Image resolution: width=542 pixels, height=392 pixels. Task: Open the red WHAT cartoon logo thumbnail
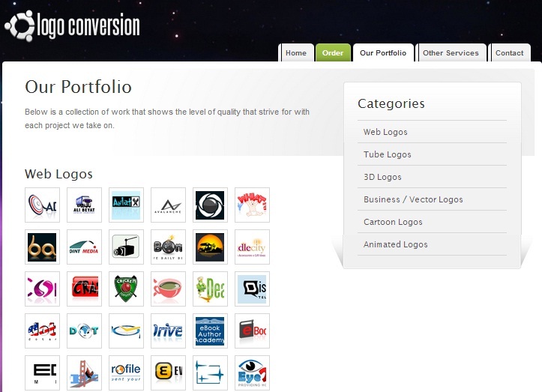coord(252,205)
